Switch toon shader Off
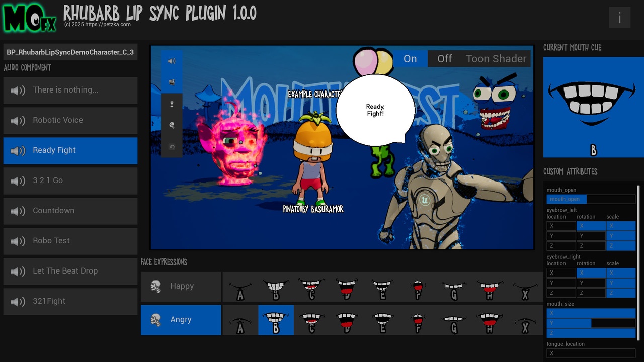 coord(444,59)
